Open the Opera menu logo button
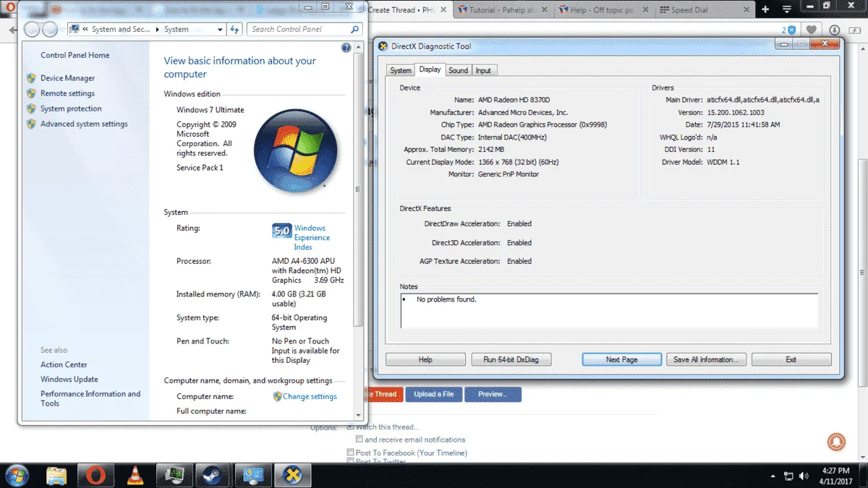The image size is (868, 488). point(9,7)
